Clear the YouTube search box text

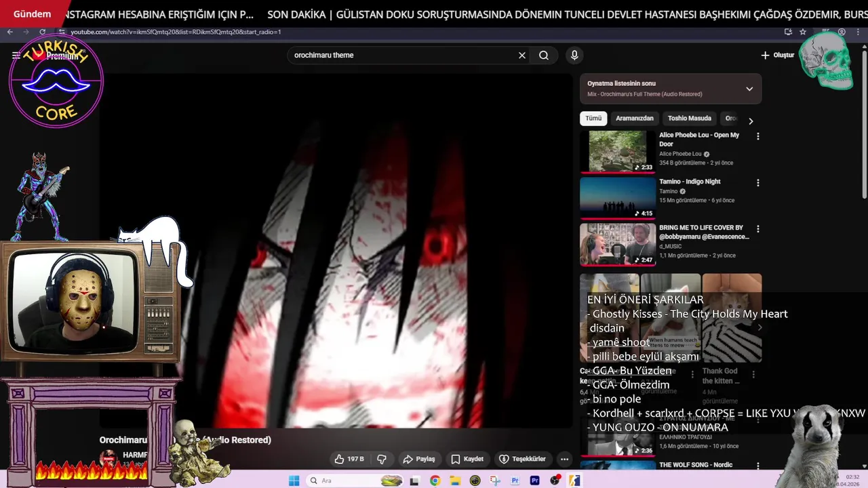pyautogui.click(x=522, y=56)
